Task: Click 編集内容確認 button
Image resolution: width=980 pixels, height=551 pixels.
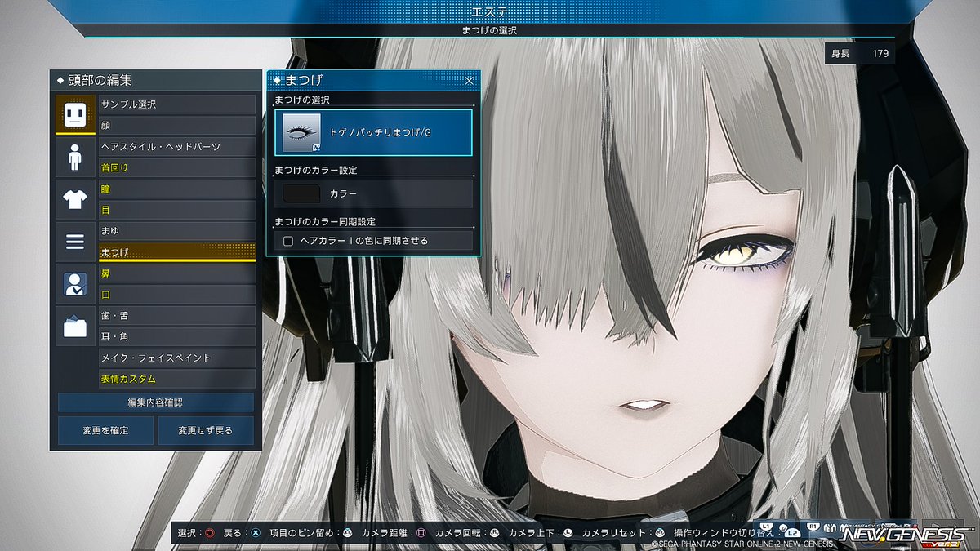Action: coord(155,402)
